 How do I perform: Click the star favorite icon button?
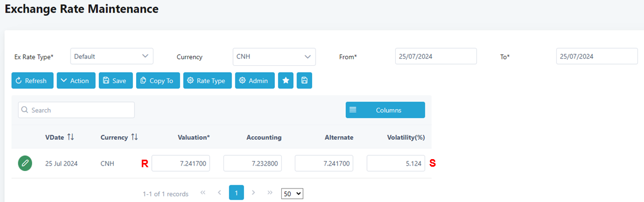pyautogui.click(x=286, y=80)
